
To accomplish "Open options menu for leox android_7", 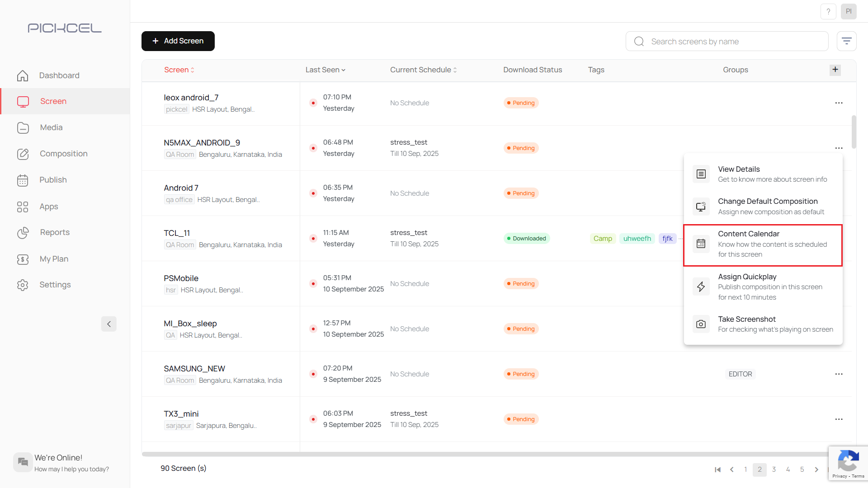I will coord(839,103).
